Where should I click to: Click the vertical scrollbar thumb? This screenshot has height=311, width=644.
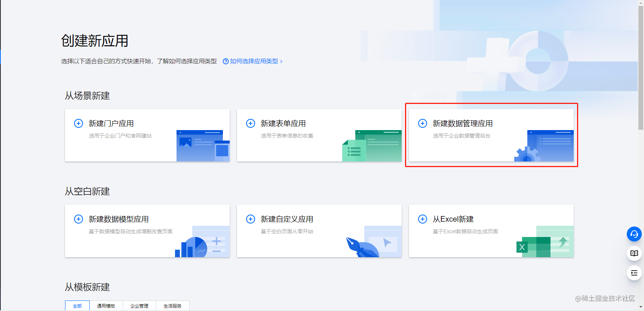point(641,68)
